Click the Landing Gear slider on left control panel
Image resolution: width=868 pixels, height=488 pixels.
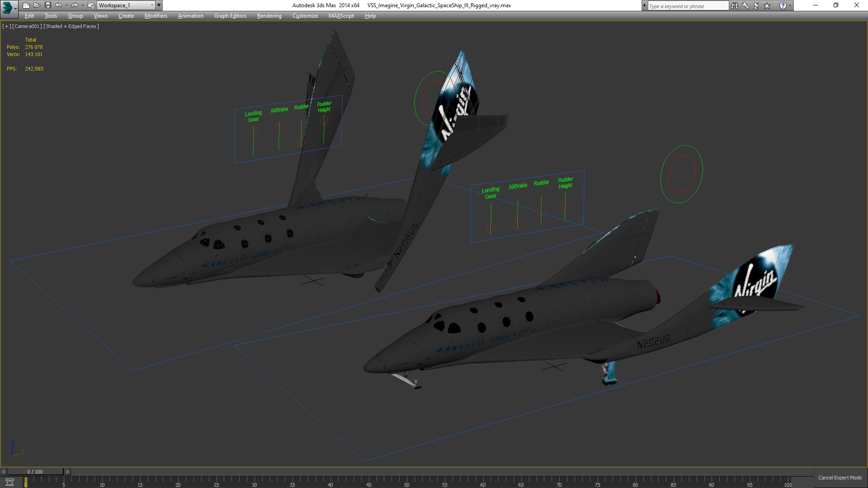point(254,131)
